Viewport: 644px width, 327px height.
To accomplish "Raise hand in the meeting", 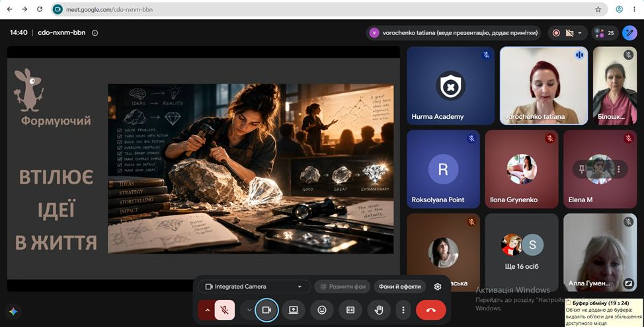I will tap(379, 310).
